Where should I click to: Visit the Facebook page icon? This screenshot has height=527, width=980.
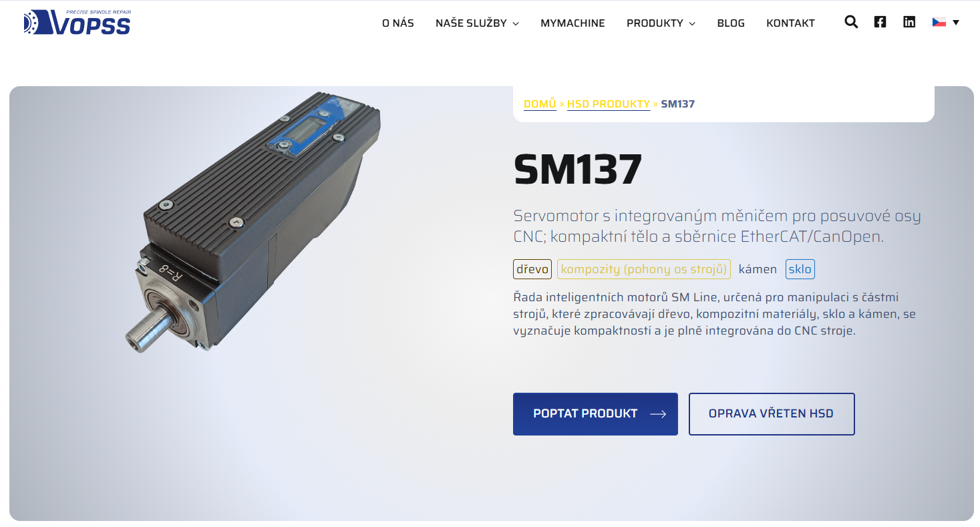click(880, 22)
